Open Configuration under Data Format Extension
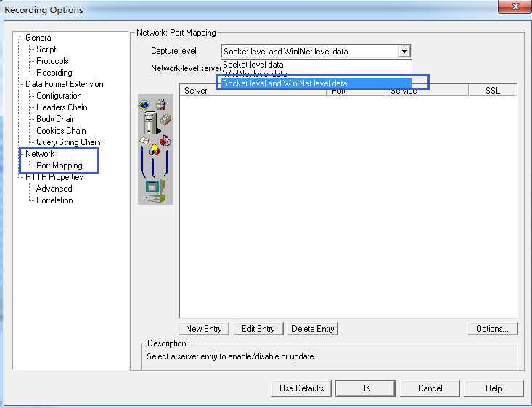This screenshot has height=408, width=532. click(59, 96)
